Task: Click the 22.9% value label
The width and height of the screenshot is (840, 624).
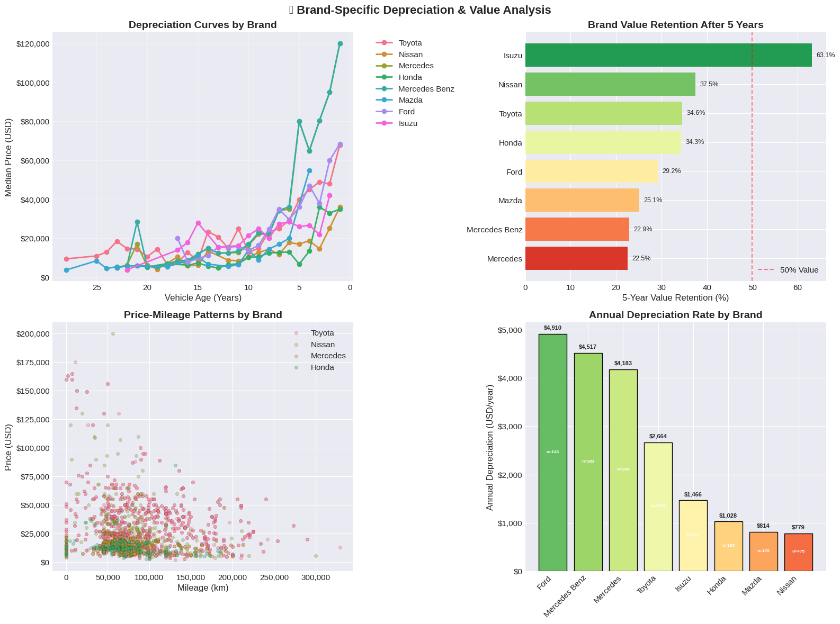Action: pyautogui.click(x=643, y=229)
